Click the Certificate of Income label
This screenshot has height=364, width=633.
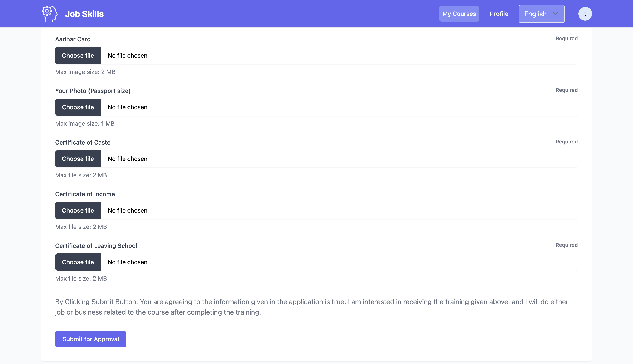[x=85, y=194]
